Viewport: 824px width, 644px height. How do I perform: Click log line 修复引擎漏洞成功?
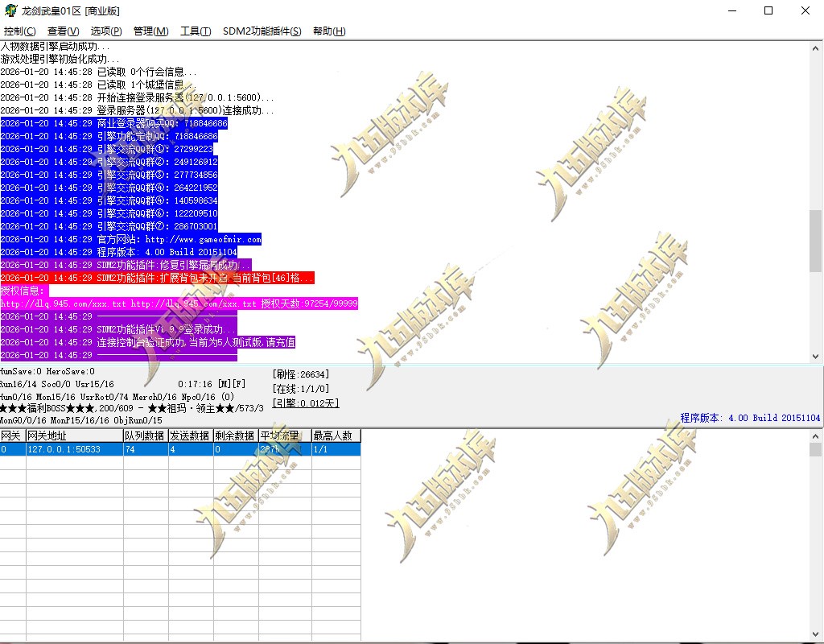[126, 265]
